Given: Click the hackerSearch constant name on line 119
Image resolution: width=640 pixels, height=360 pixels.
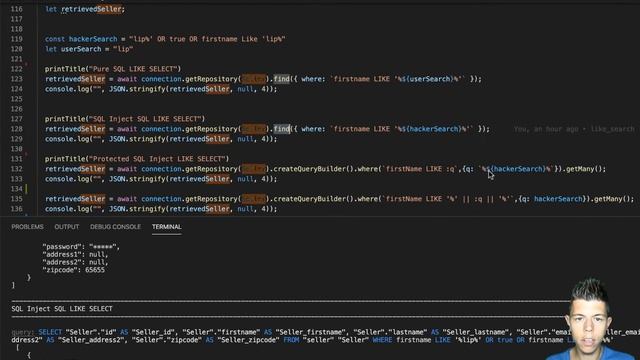Looking at the screenshot, I should click(93, 39).
